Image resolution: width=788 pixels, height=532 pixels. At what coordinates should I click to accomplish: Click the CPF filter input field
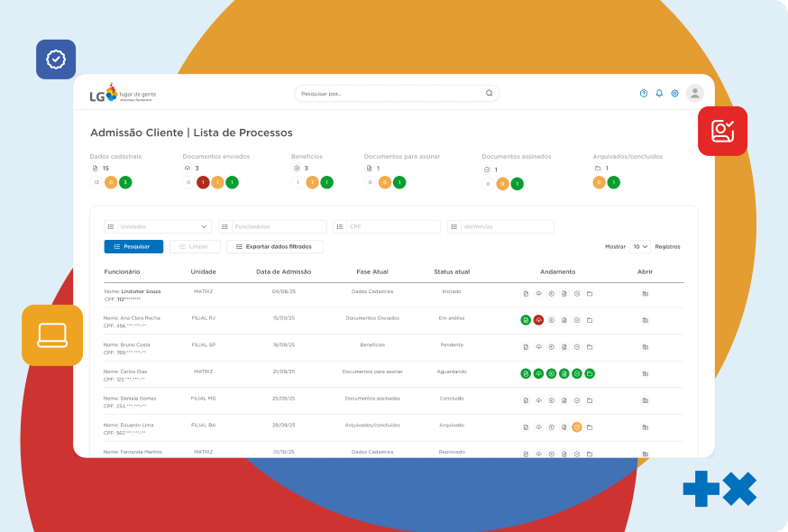(387, 227)
